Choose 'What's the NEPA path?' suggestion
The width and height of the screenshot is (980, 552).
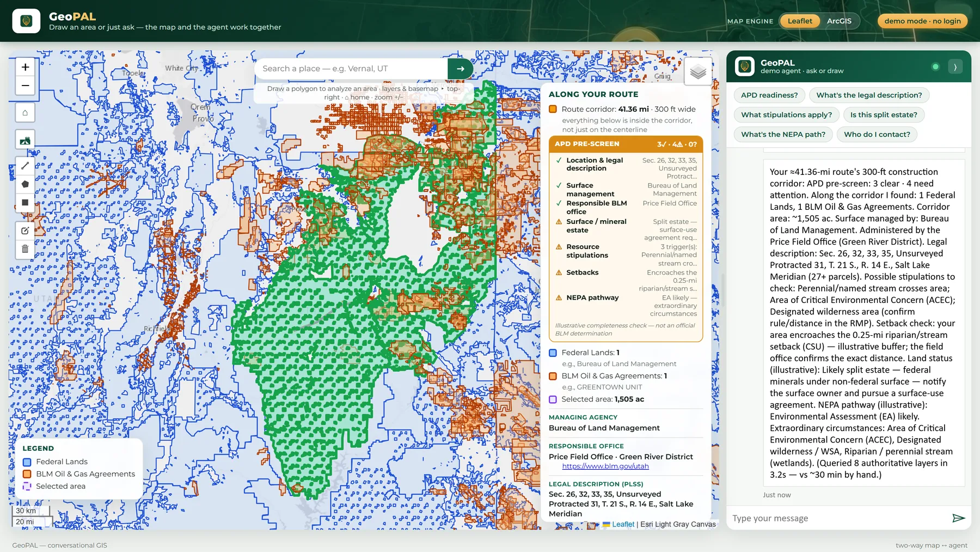click(783, 135)
